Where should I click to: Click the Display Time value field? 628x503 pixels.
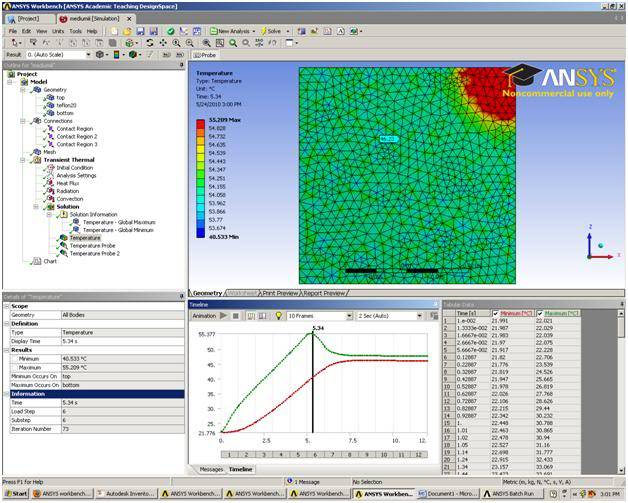coord(123,341)
